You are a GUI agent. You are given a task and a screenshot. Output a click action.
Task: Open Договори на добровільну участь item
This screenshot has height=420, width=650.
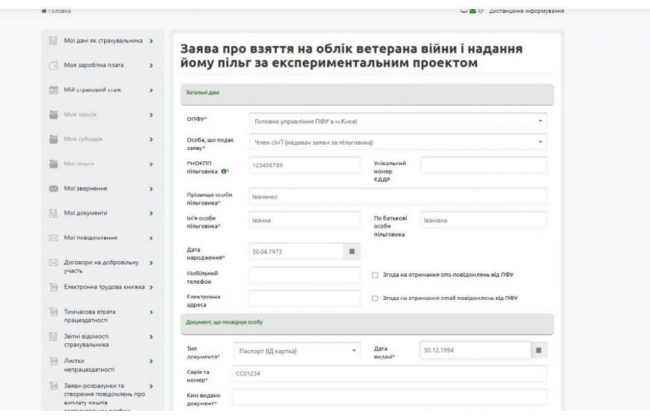[x=101, y=267]
